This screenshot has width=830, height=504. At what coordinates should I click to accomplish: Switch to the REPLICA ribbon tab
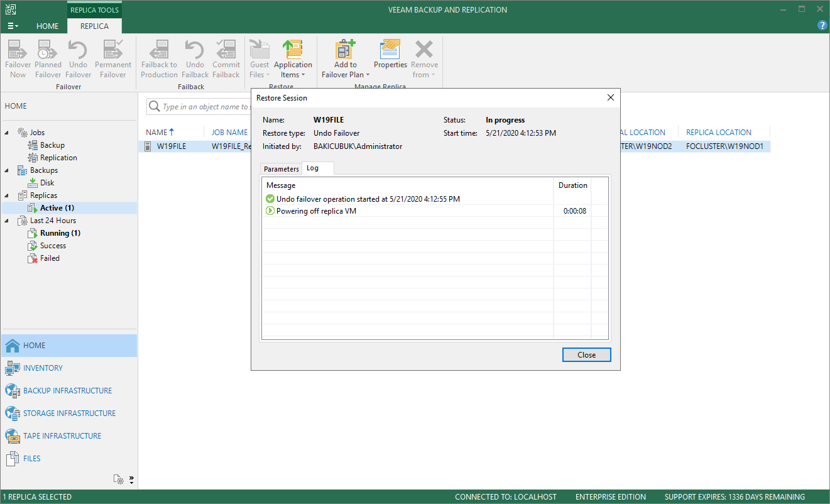pos(94,26)
